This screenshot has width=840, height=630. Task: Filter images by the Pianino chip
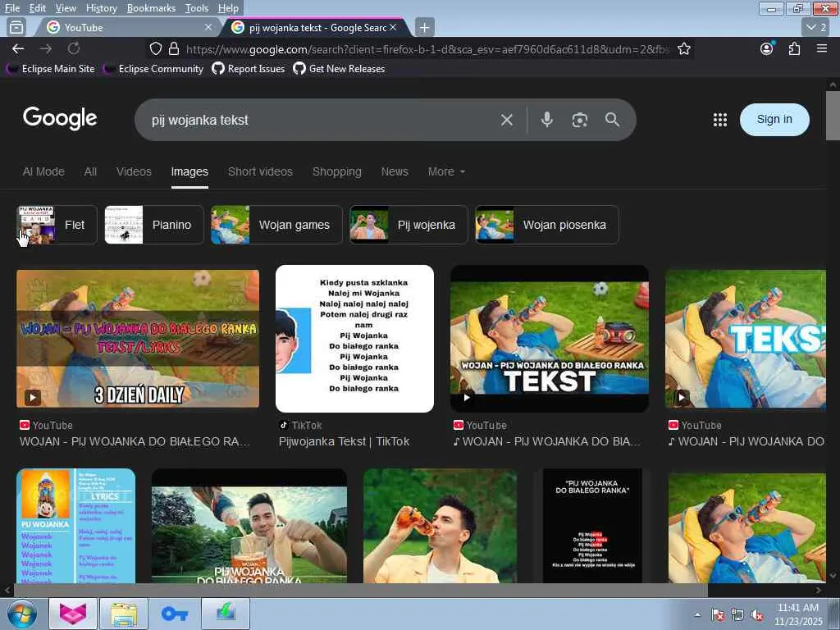[154, 225]
